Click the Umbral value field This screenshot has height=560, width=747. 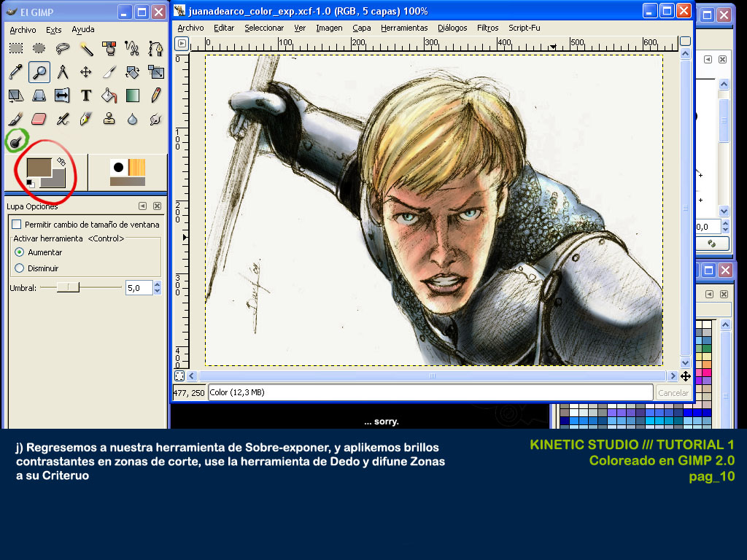tap(139, 287)
